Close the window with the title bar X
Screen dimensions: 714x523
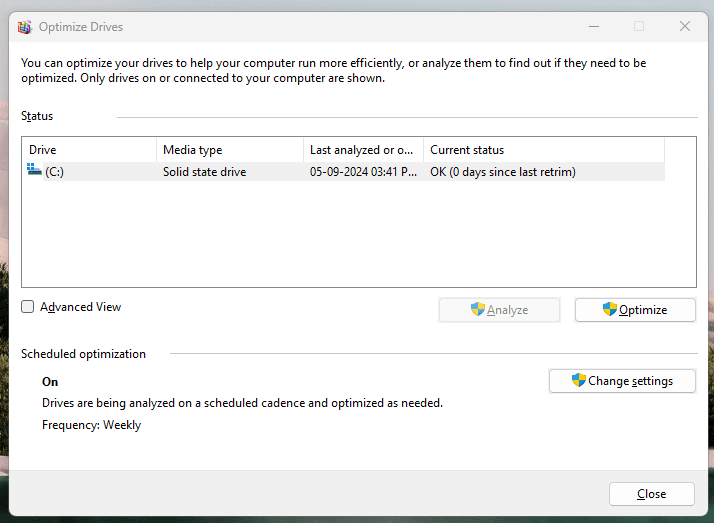(685, 26)
